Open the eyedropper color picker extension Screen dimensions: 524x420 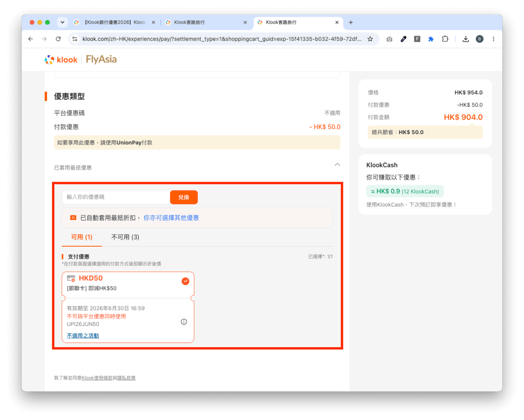coord(403,39)
